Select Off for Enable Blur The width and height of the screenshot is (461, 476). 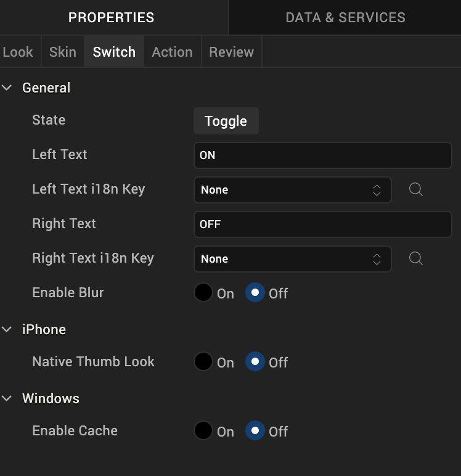pos(255,293)
